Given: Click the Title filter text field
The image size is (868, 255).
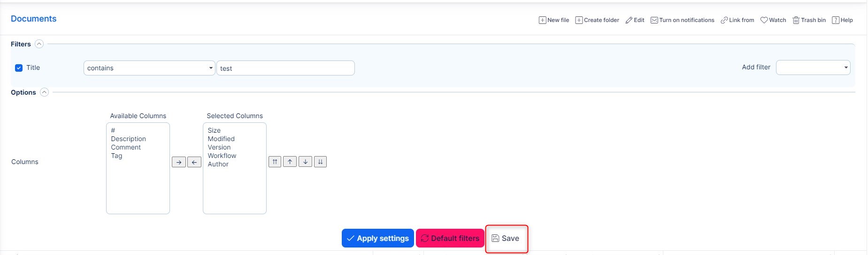Looking at the screenshot, I should pos(285,68).
